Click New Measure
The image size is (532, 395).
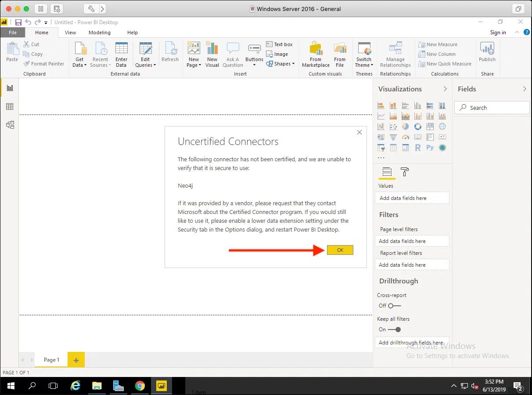pyautogui.click(x=438, y=44)
